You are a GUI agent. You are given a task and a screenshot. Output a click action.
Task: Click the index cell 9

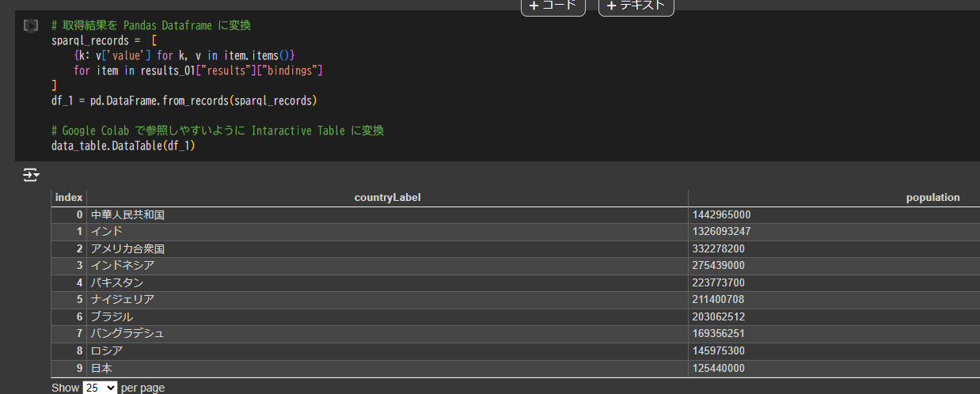pyautogui.click(x=69, y=368)
